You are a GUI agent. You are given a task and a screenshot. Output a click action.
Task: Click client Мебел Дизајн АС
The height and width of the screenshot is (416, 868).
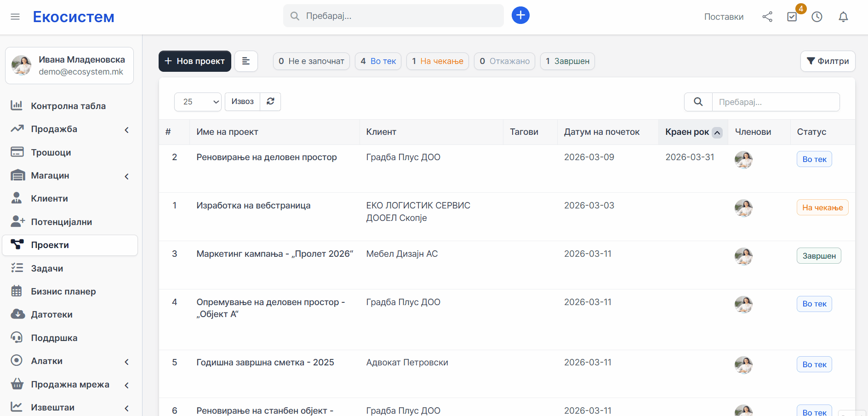point(402,254)
